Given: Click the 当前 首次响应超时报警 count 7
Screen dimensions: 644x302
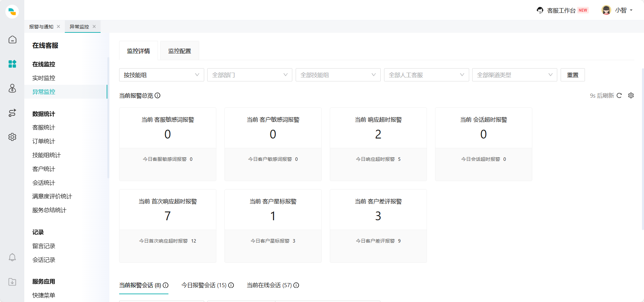Looking at the screenshot, I should tap(168, 216).
